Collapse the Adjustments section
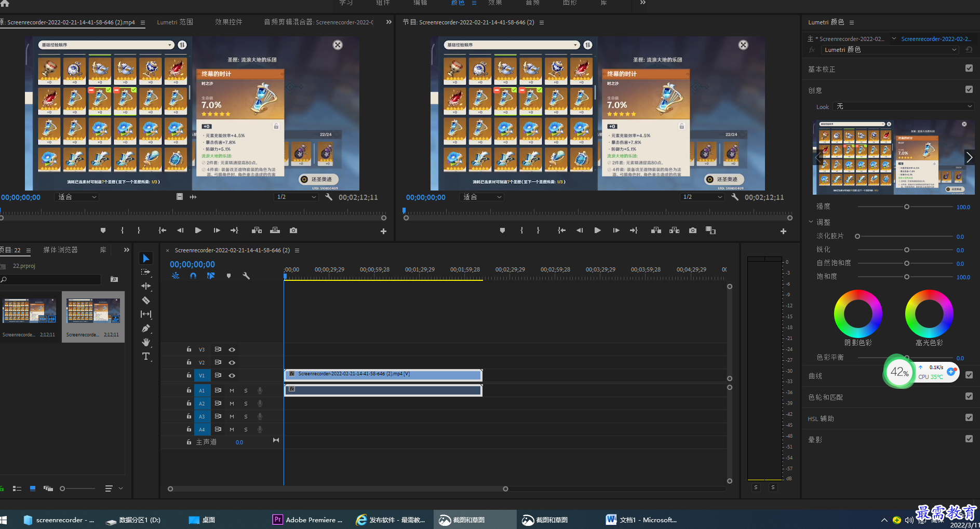Image resolution: width=980 pixels, height=529 pixels. 811,222
